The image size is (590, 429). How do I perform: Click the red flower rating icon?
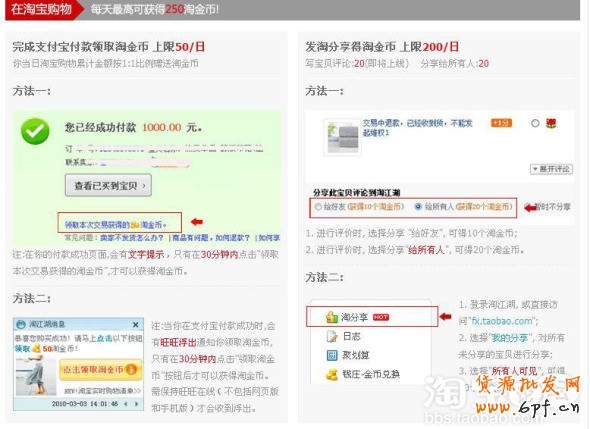(x=551, y=123)
